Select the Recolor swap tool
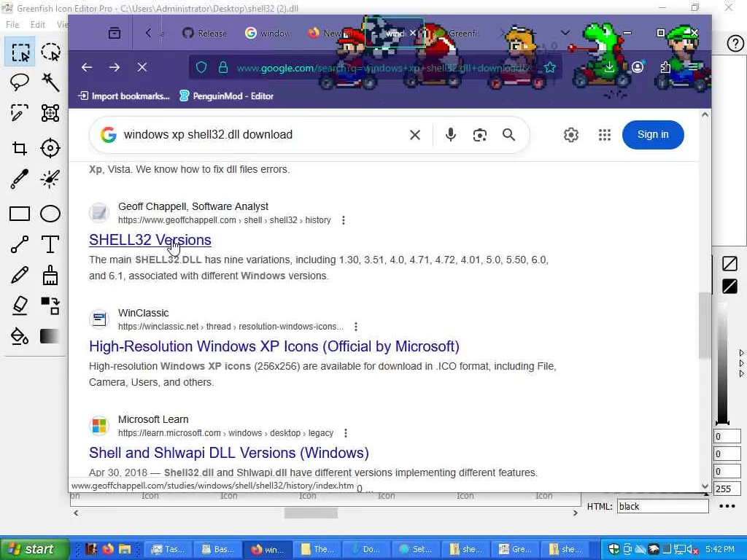The height and width of the screenshot is (560, 747). [x=50, y=306]
